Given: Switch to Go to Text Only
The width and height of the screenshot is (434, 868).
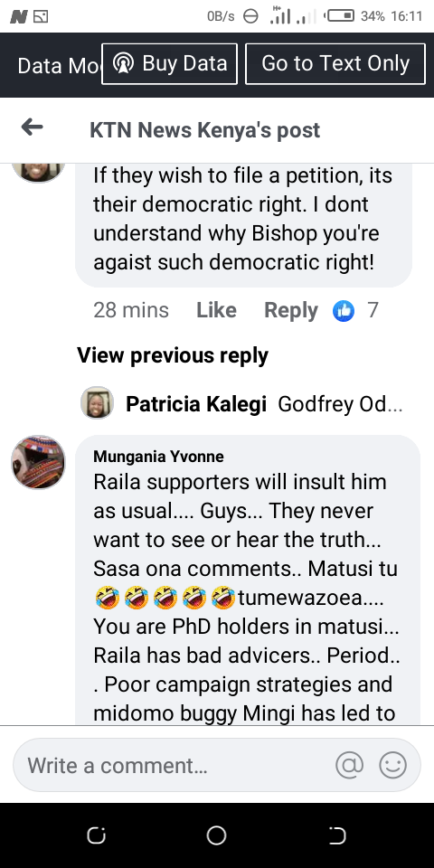Looking at the screenshot, I should 335,63.
